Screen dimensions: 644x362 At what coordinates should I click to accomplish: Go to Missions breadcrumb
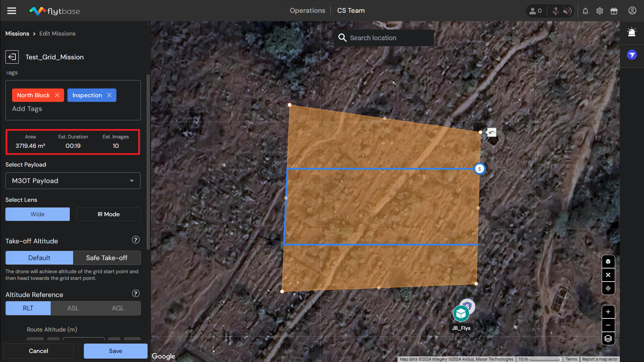click(17, 34)
